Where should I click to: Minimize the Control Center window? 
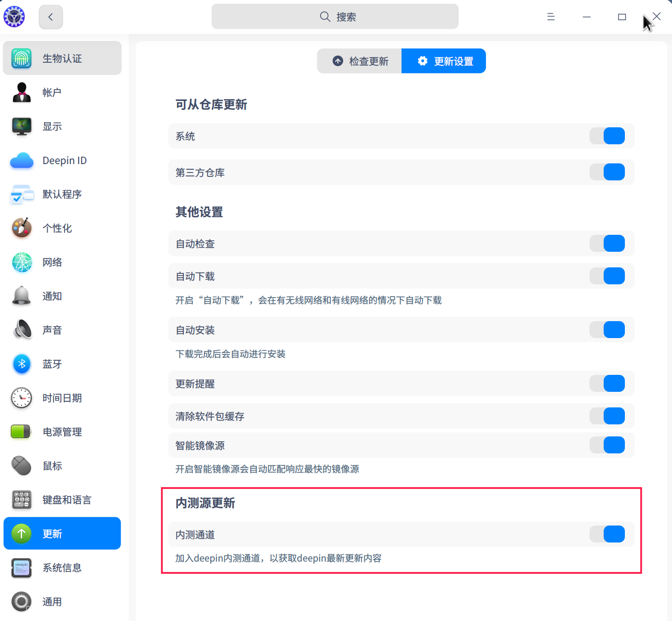(587, 17)
